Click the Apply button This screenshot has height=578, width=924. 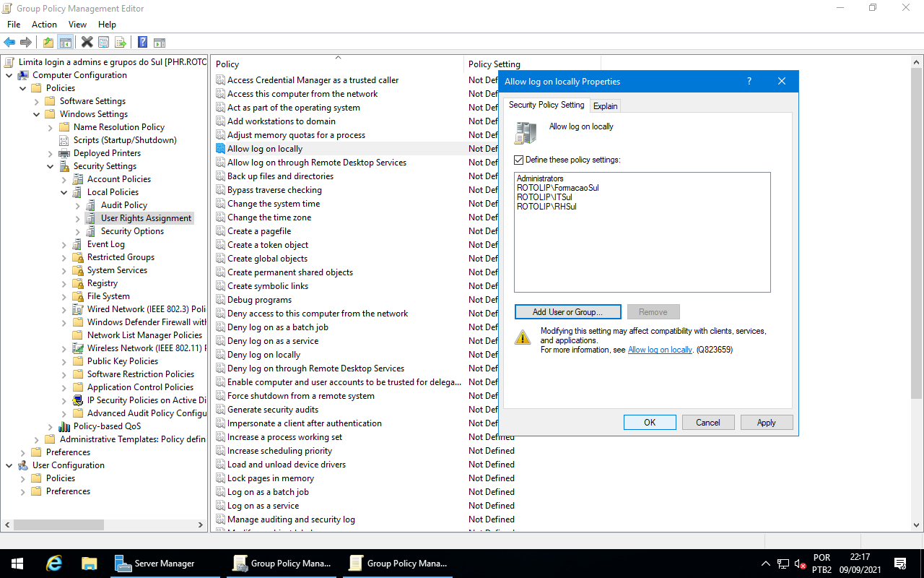click(766, 423)
